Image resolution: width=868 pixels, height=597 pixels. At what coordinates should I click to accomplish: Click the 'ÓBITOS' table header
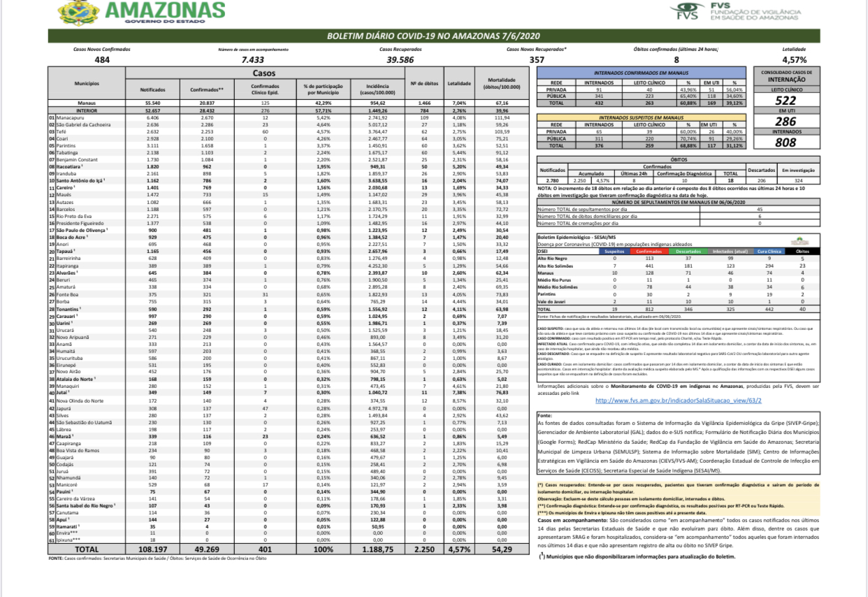[678, 158]
